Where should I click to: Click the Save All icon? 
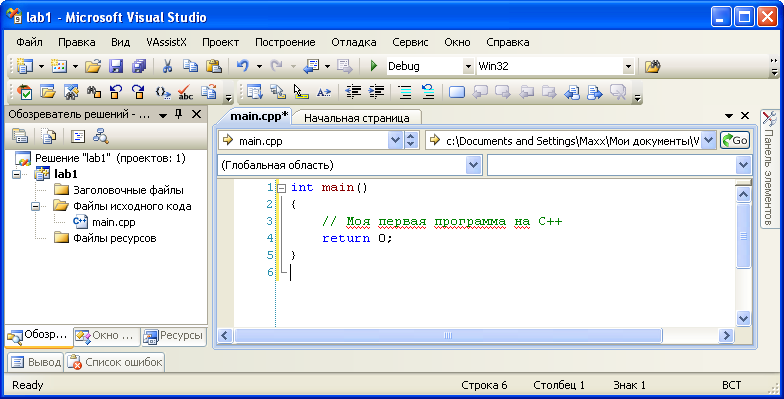click(x=138, y=66)
